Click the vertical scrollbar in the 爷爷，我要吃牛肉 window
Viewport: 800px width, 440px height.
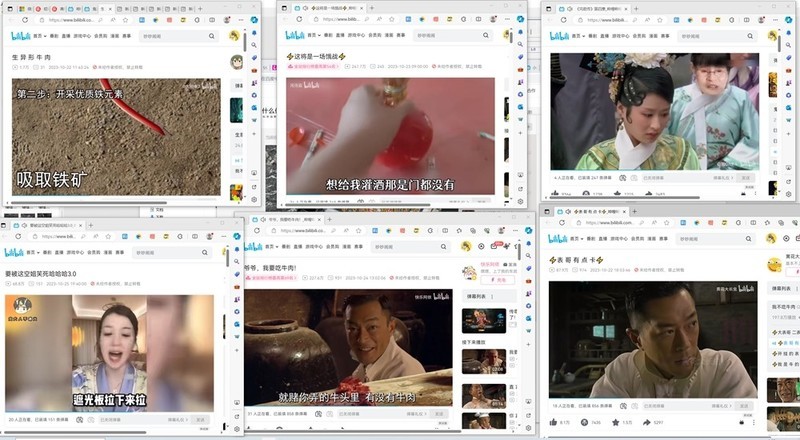point(519,251)
